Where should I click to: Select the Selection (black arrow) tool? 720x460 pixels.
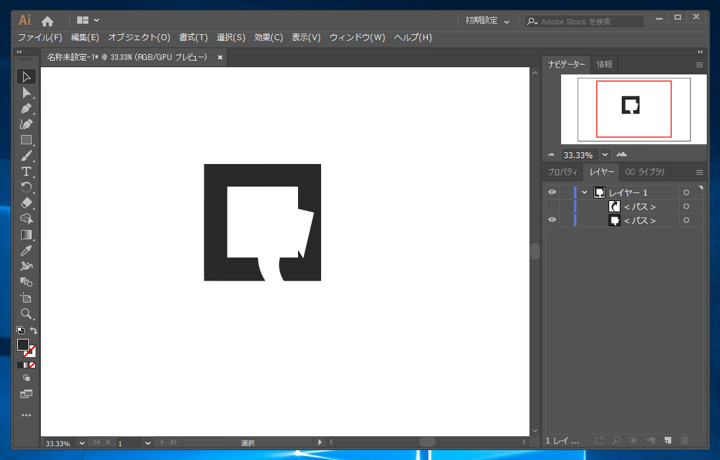click(x=26, y=77)
